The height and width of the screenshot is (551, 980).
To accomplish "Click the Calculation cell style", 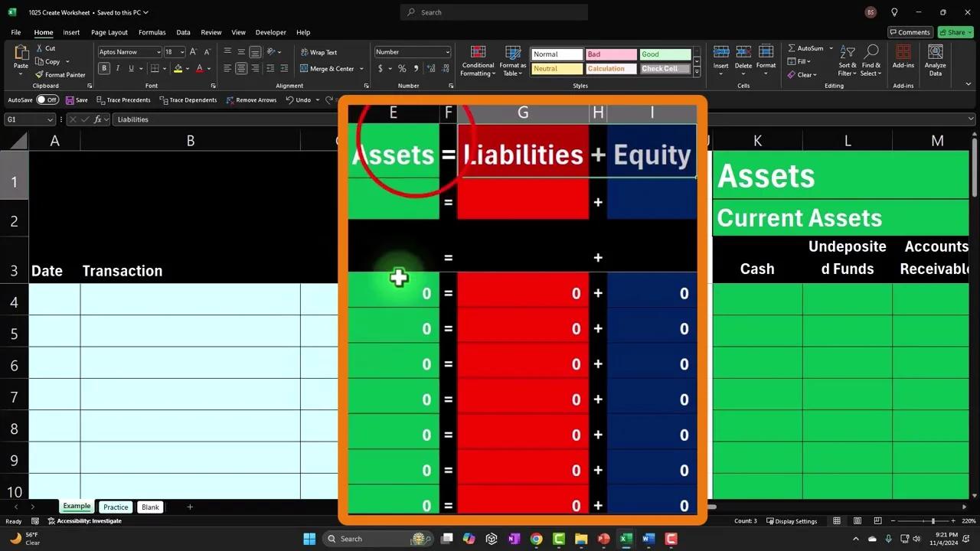I will 610,68.
